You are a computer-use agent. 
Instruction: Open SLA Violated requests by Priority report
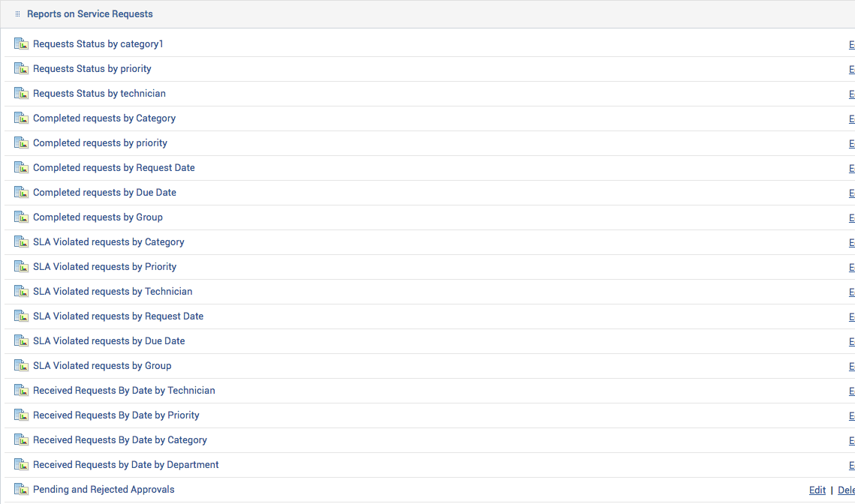104,266
